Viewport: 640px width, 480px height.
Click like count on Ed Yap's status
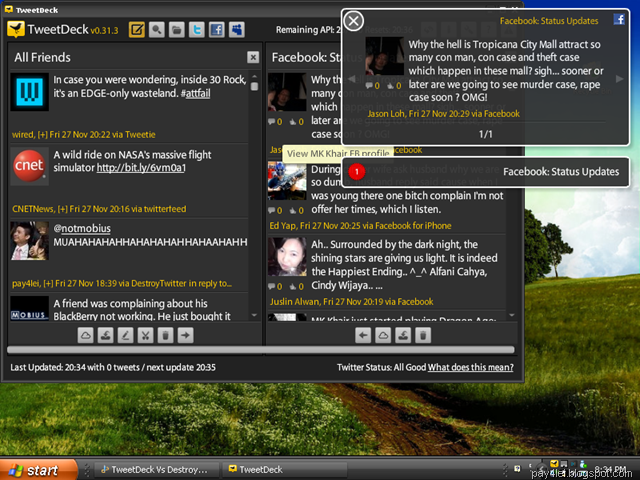point(297,211)
